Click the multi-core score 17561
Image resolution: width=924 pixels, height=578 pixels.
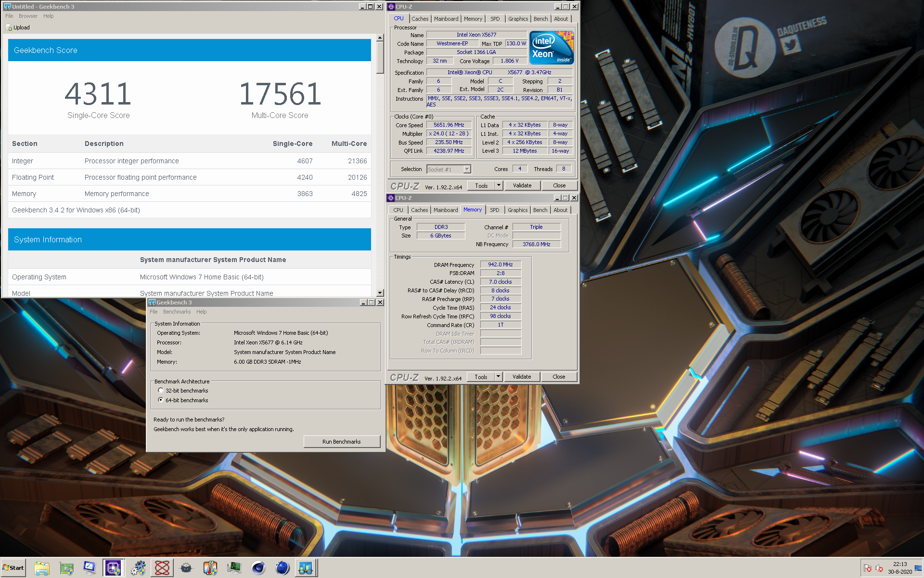point(280,94)
